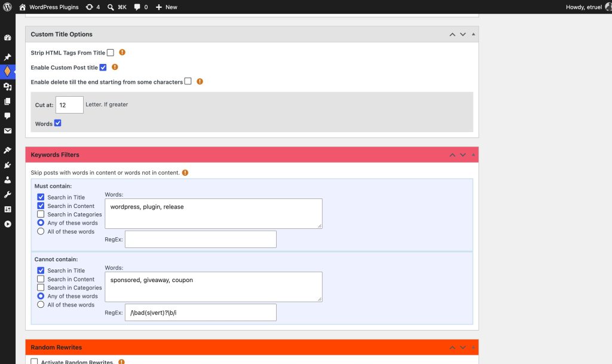The height and width of the screenshot is (364, 612).
Task: Select Any of these words under Must contain
Action: point(41,223)
